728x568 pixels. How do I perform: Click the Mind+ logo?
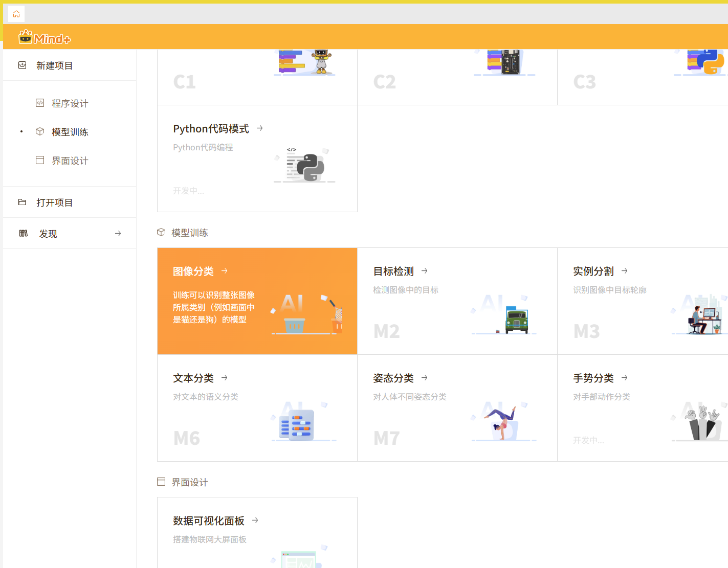click(x=45, y=37)
